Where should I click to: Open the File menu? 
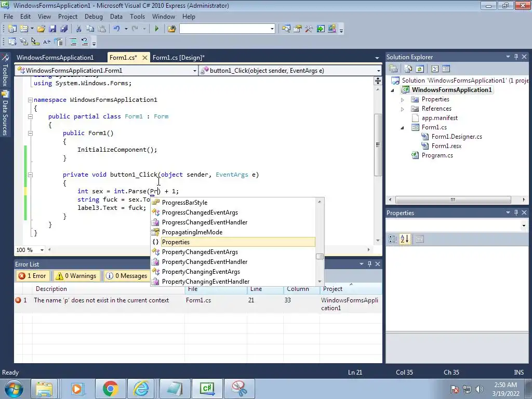(x=8, y=16)
